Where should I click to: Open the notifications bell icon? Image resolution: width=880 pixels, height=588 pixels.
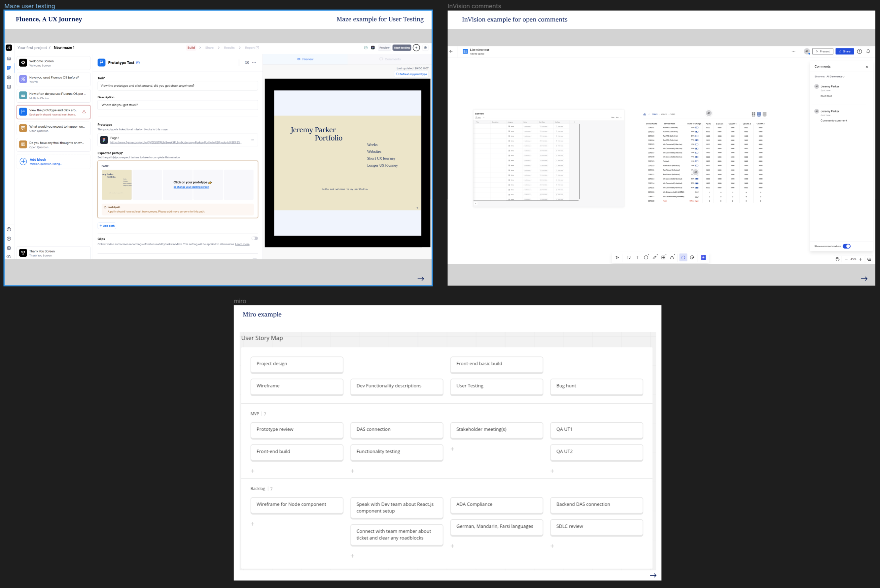868,51
